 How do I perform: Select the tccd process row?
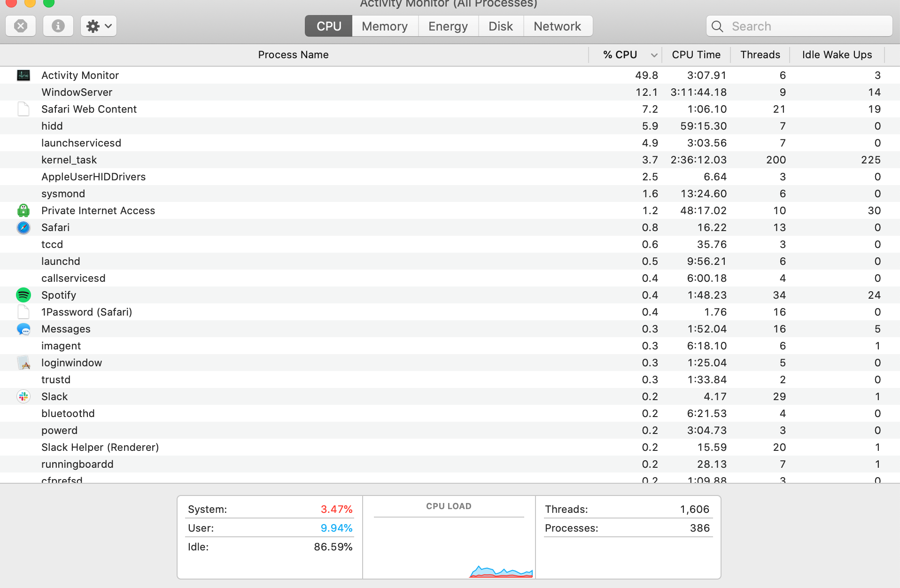[450, 244]
